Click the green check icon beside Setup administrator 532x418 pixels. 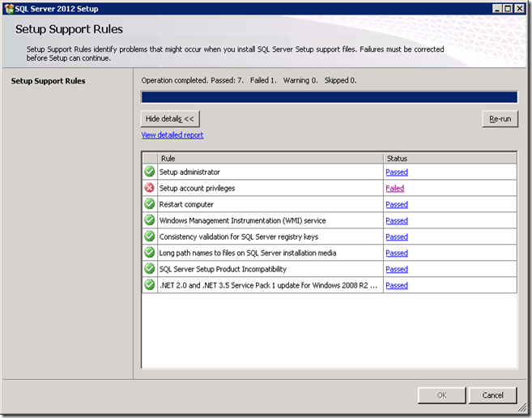click(149, 172)
